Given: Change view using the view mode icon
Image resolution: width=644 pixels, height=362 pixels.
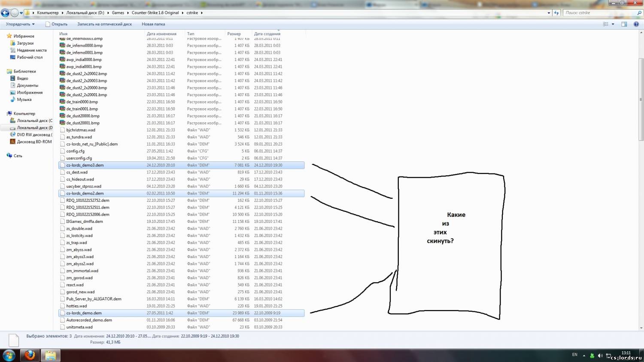Looking at the screenshot, I should coord(606,24).
